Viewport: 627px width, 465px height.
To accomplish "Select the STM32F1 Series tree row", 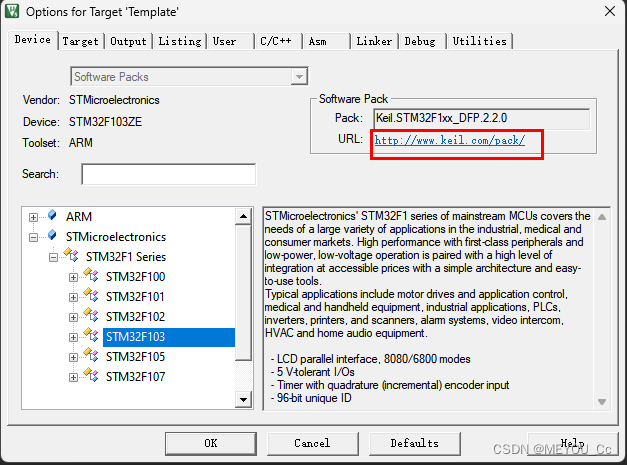I will pos(126,257).
